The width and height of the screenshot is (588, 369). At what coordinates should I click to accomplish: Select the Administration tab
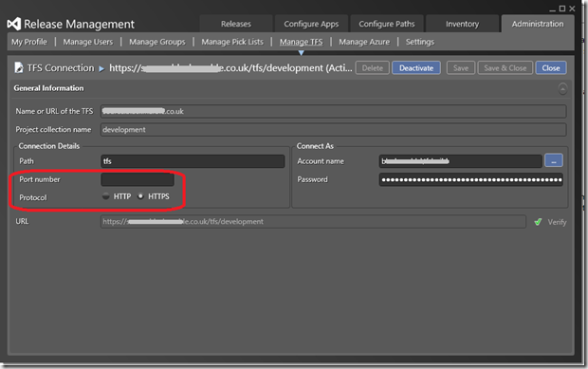click(x=538, y=24)
